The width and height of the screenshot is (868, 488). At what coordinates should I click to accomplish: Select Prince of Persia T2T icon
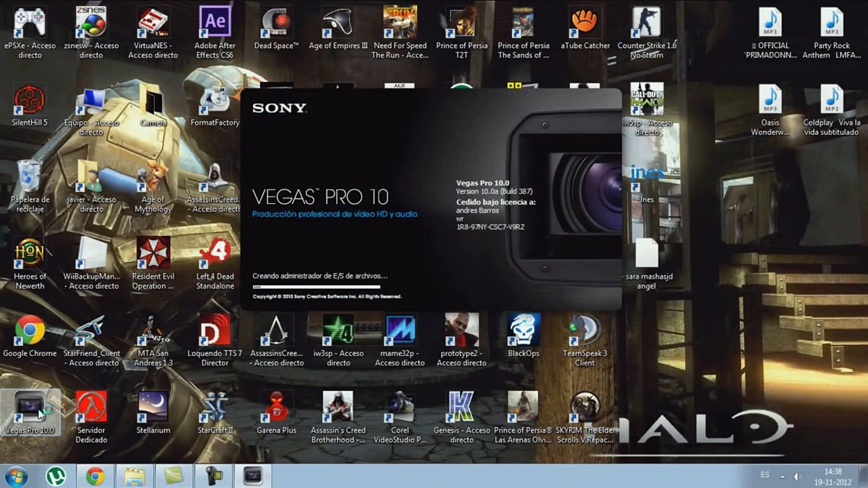coord(462,31)
